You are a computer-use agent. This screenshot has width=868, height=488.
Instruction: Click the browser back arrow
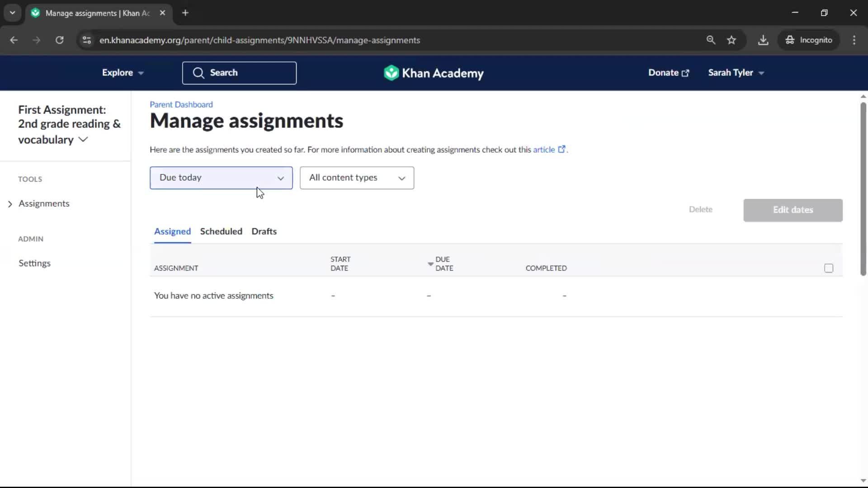14,40
